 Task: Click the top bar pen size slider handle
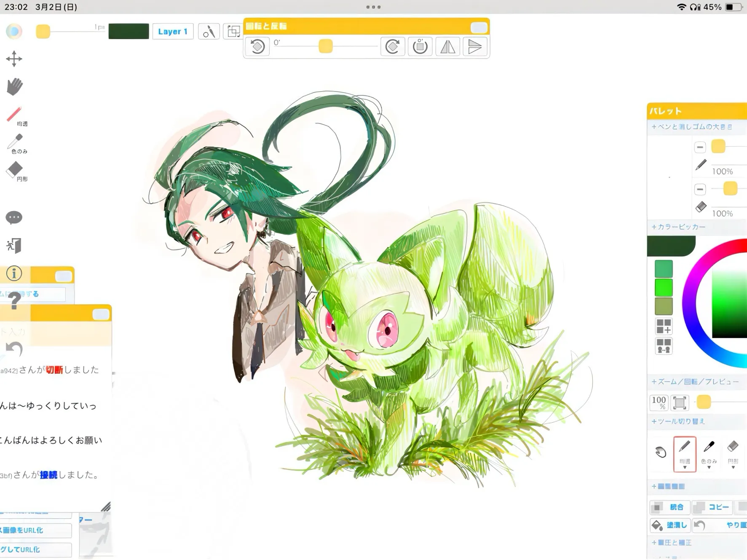(x=43, y=32)
